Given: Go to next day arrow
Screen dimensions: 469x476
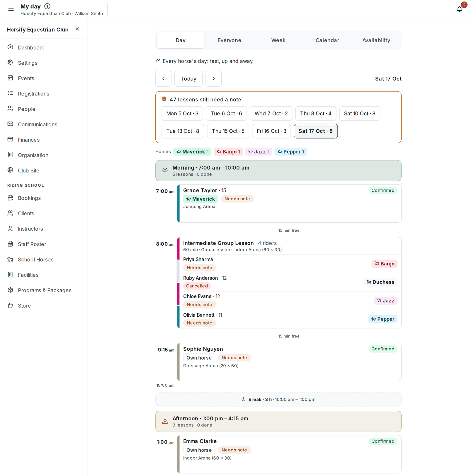Looking at the screenshot, I should (214, 79).
